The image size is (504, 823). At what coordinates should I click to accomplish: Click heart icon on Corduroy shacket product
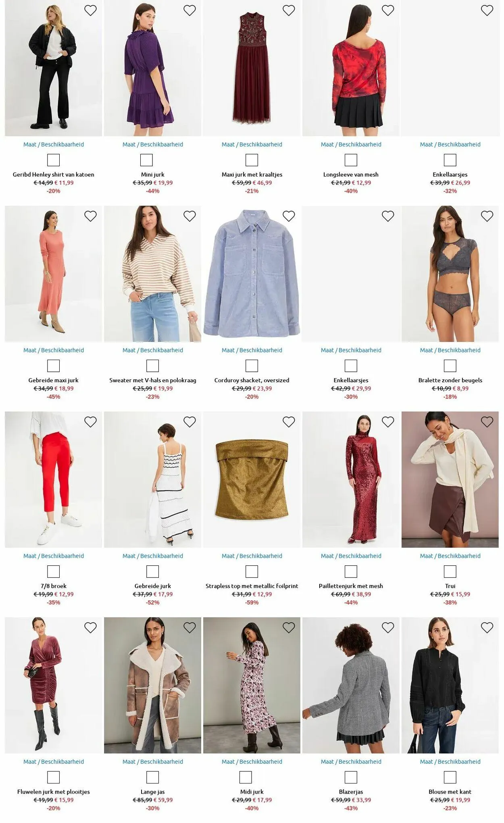289,216
